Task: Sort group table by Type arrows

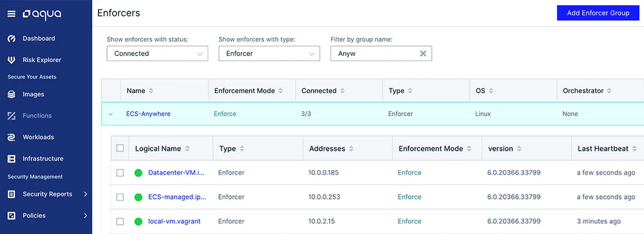Action: pyautogui.click(x=410, y=91)
